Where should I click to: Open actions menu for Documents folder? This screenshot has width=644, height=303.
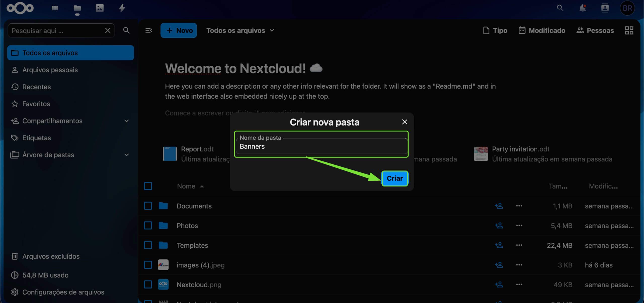click(519, 206)
